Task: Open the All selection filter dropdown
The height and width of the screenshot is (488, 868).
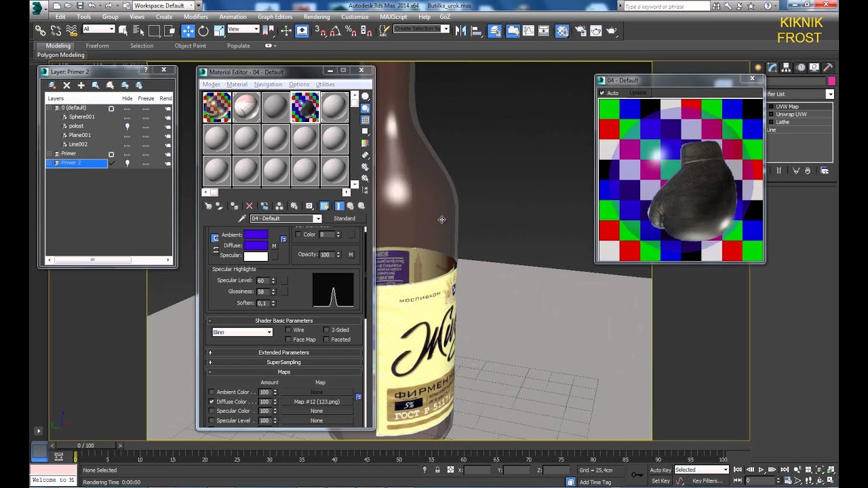Action: (x=98, y=29)
